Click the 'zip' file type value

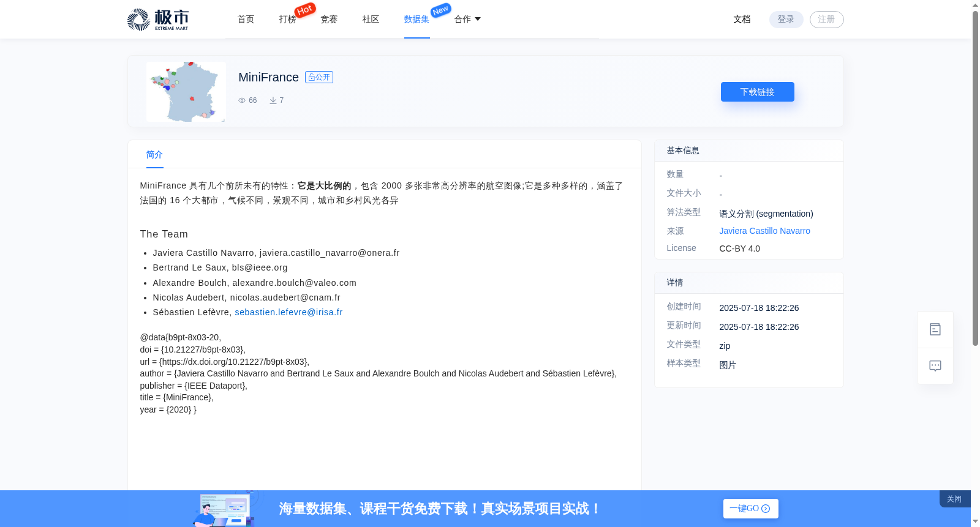point(725,346)
